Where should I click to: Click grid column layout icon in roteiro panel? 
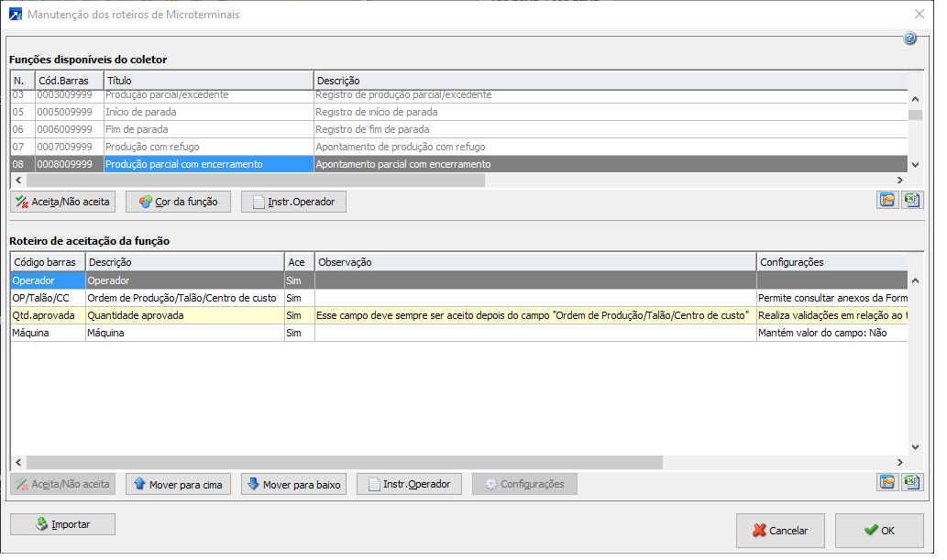coord(886,483)
